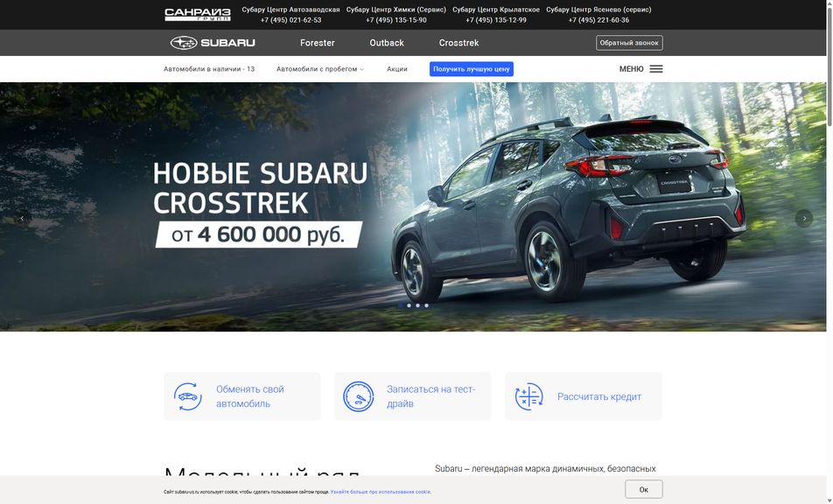The height and width of the screenshot is (504, 833).
Task: Select the second slider dot
Action: point(409,305)
